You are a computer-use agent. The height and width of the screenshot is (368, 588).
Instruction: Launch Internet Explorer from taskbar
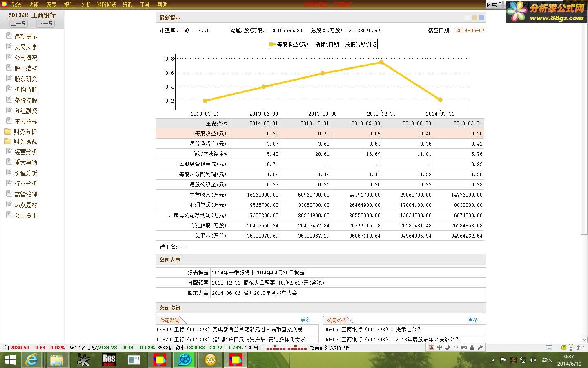click(31, 360)
